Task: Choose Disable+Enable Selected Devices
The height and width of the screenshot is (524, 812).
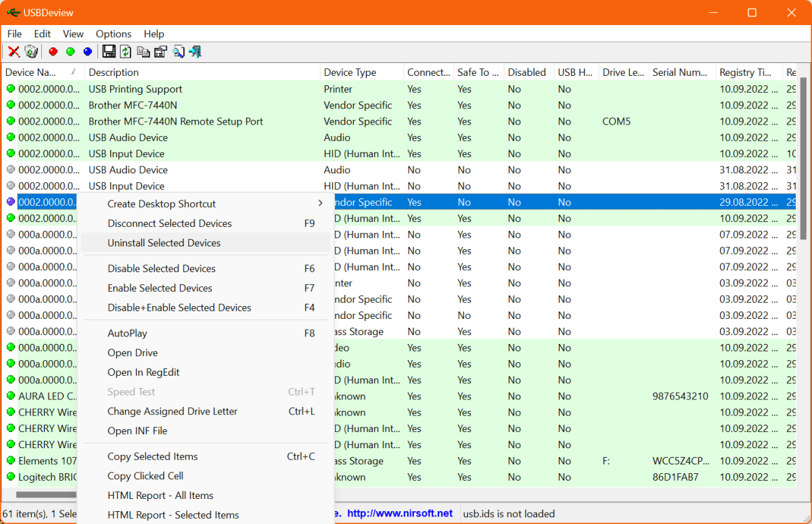Action: [x=206, y=307]
